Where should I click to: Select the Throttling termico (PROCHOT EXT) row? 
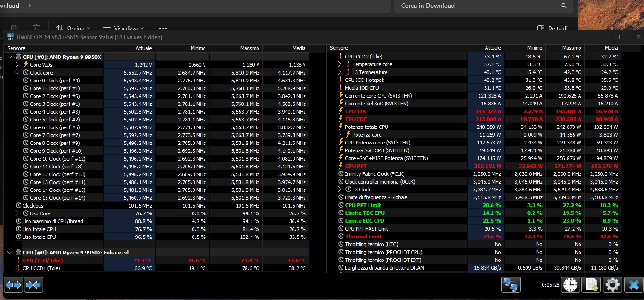474,260
